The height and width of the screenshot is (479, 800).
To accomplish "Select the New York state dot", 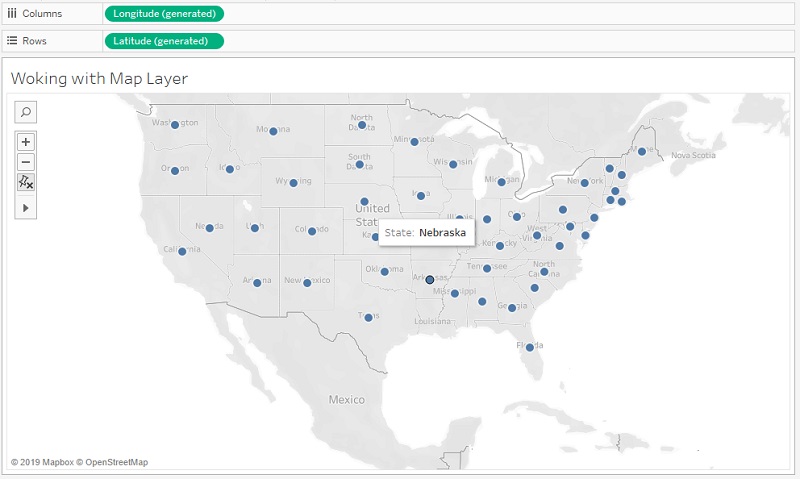I will pyautogui.click(x=585, y=183).
